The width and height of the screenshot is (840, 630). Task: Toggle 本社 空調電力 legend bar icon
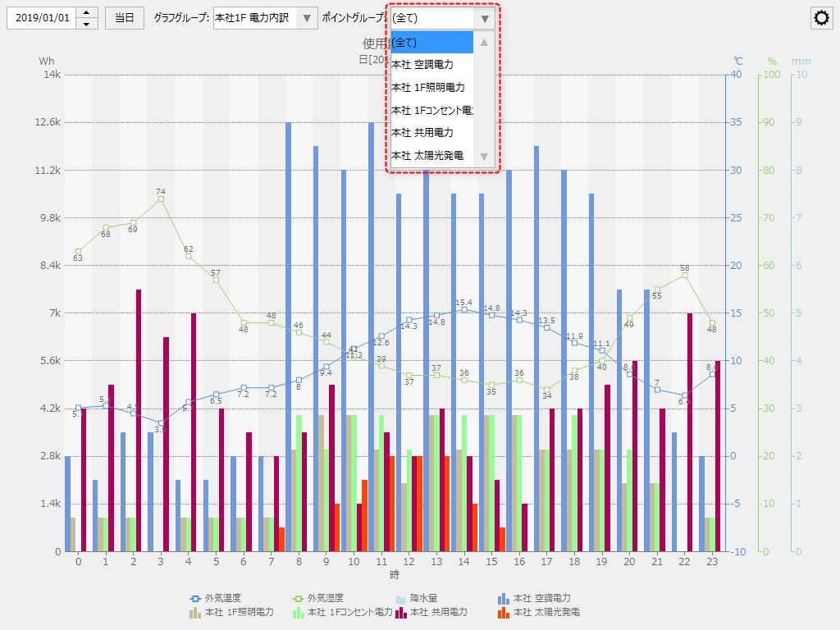[x=503, y=599]
